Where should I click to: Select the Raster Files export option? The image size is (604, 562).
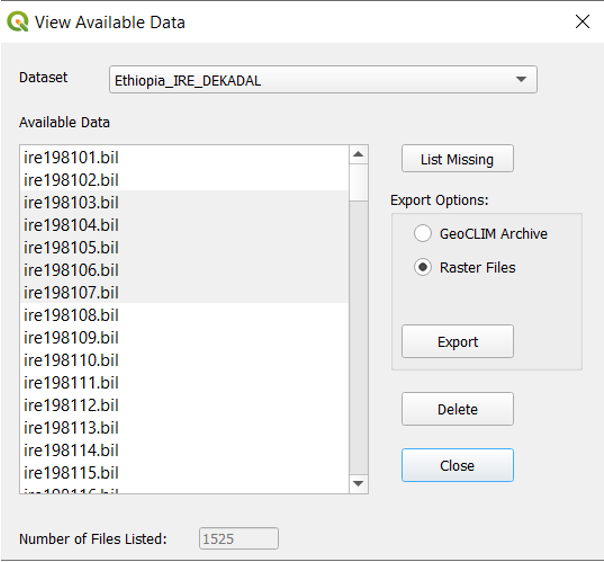coord(422,267)
